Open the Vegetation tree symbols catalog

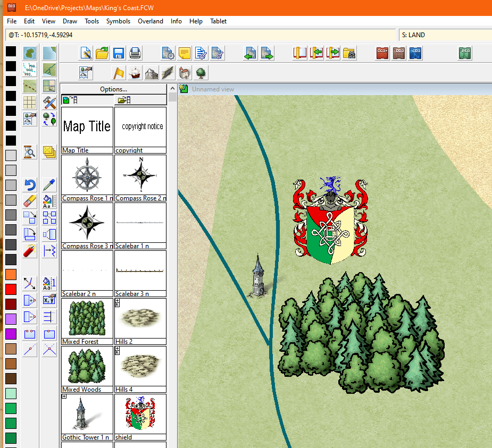(x=201, y=72)
